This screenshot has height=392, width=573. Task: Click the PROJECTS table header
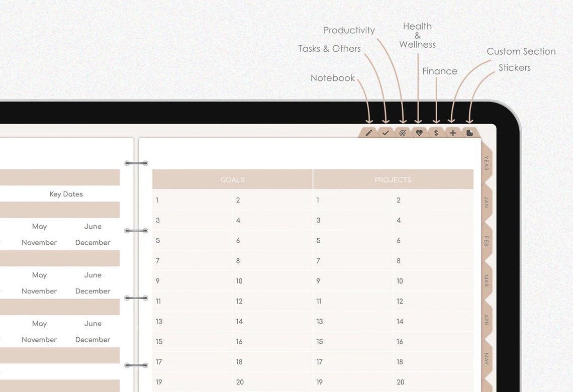393,179
